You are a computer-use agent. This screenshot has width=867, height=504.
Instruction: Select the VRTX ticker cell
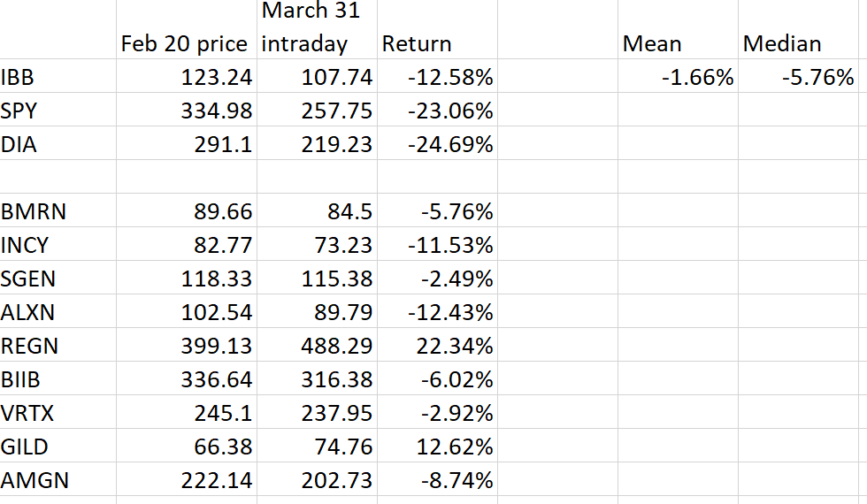point(58,412)
